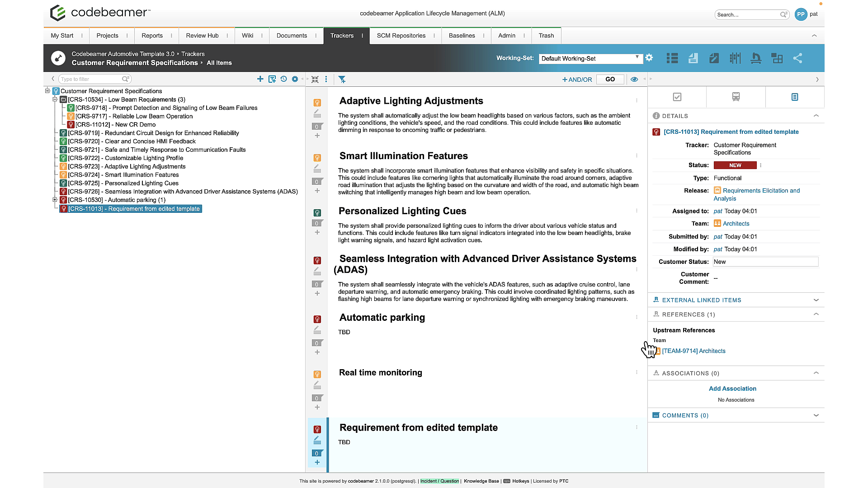Image resolution: width=868 pixels, height=488 pixels.
Task: Click the Customer Status New field
Action: pos(765,262)
